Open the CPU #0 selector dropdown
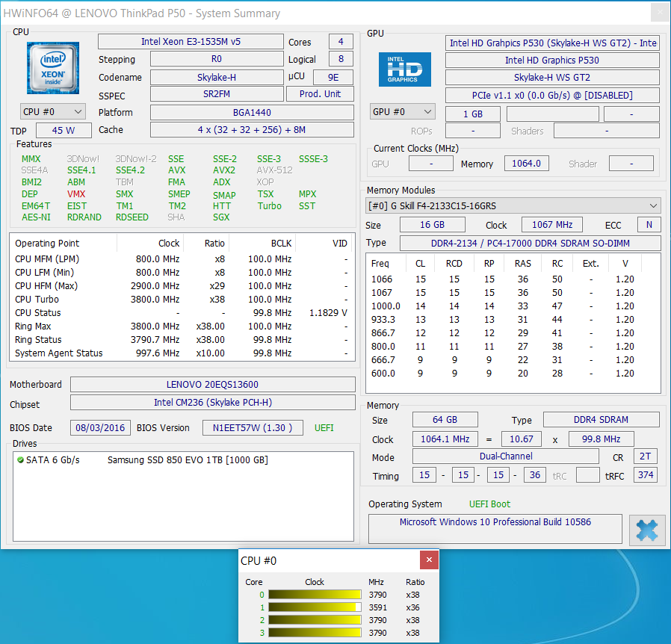671x644 pixels. 53,111
